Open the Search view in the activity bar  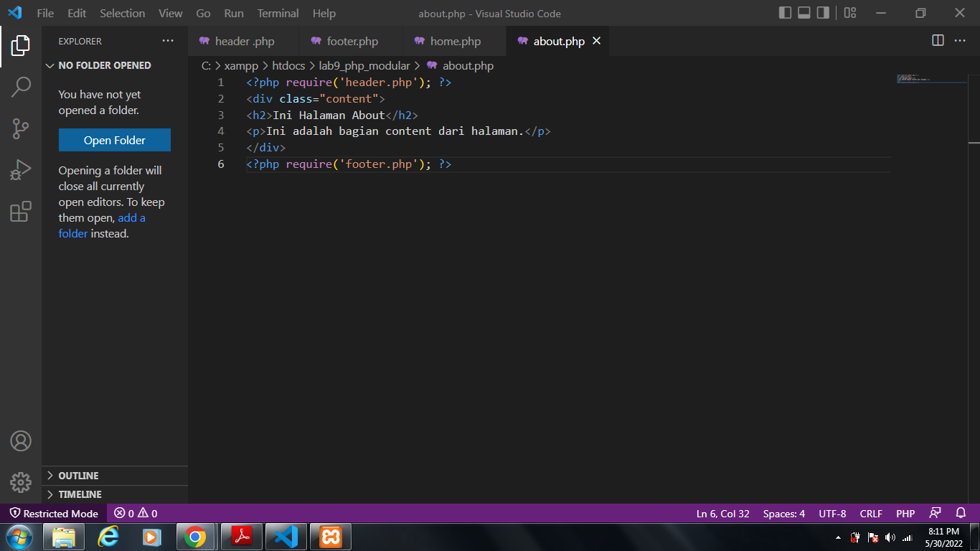click(x=21, y=86)
